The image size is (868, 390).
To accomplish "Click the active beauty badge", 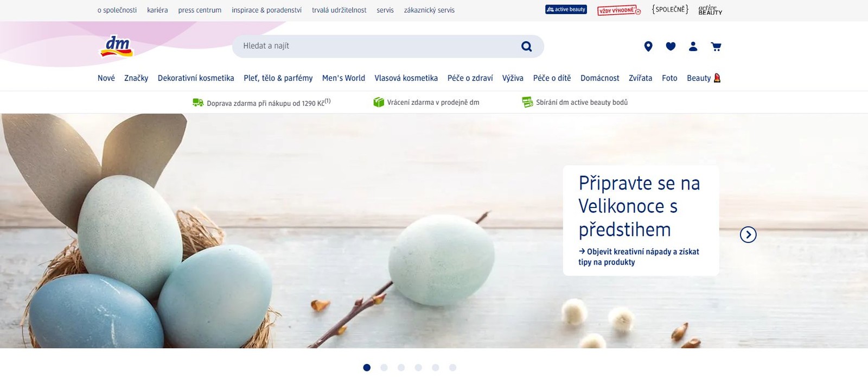I will 566,10.
